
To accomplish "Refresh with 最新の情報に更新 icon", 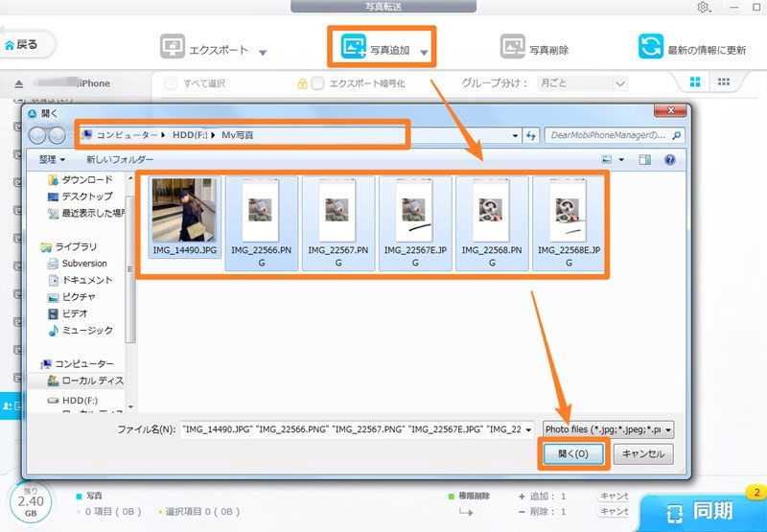I will click(x=651, y=46).
